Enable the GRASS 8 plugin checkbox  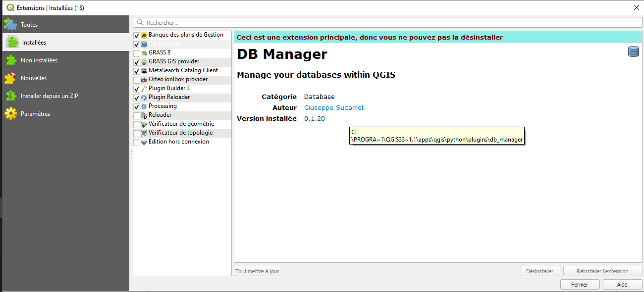pos(137,53)
